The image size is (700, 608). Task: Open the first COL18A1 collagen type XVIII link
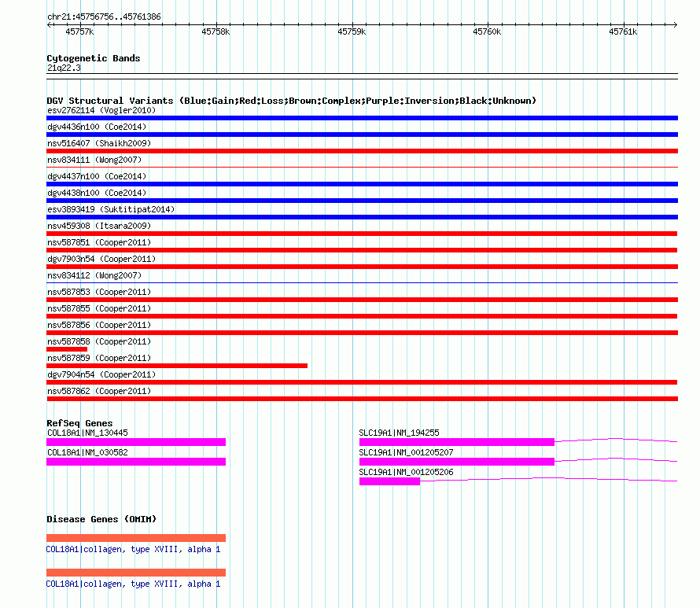[133, 549]
